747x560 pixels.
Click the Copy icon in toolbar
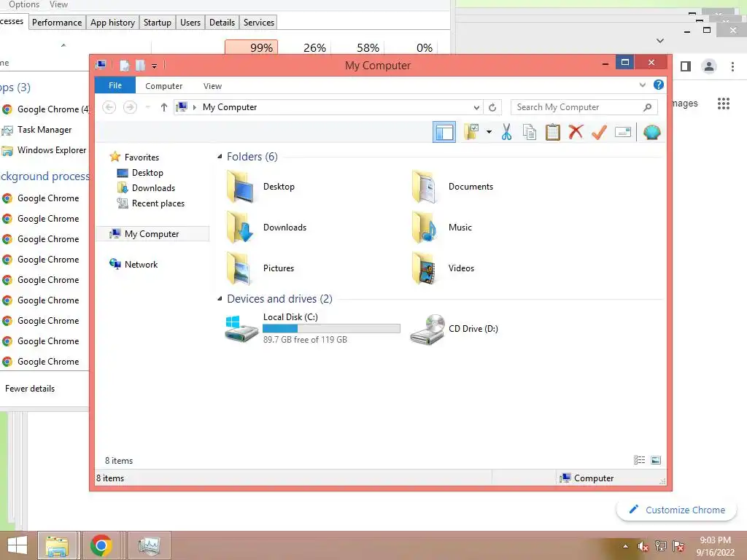tap(530, 132)
